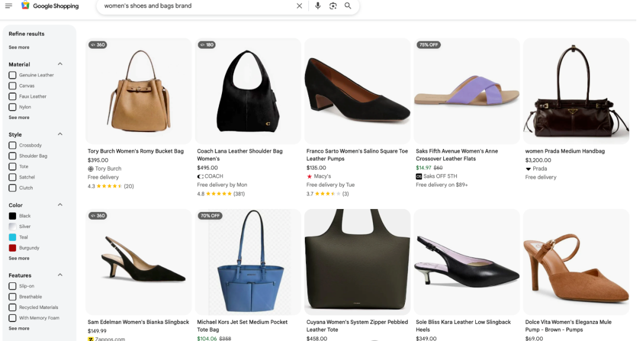Collapse the Style filter section
Image resolution: width=644 pixels, height=341 pixels.
click(60, 134)
